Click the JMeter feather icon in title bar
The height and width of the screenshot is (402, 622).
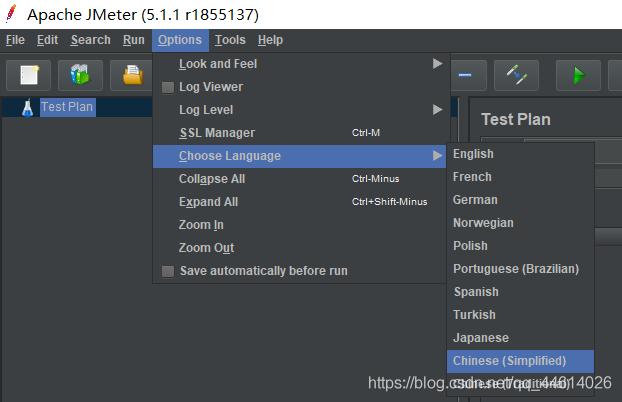11,13
